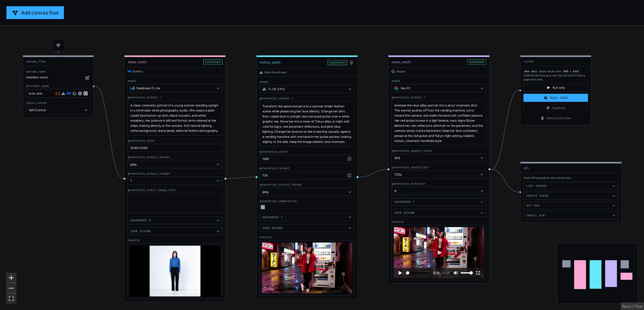Grab the move handle above canvas_flow node
Screen dimensions: 644x310
click(58, 45)
